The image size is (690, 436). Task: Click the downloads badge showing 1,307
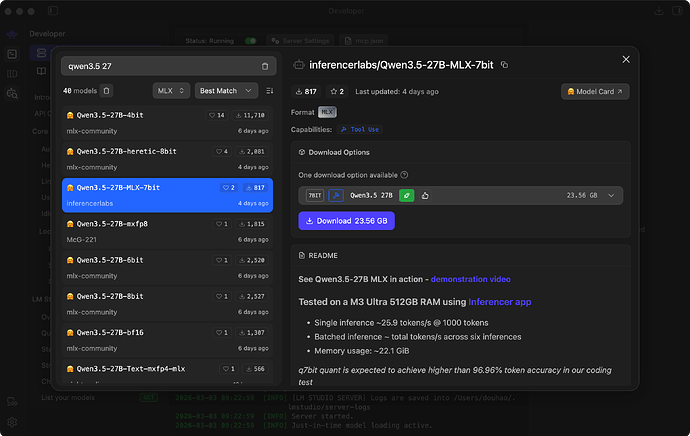(252, 333)
